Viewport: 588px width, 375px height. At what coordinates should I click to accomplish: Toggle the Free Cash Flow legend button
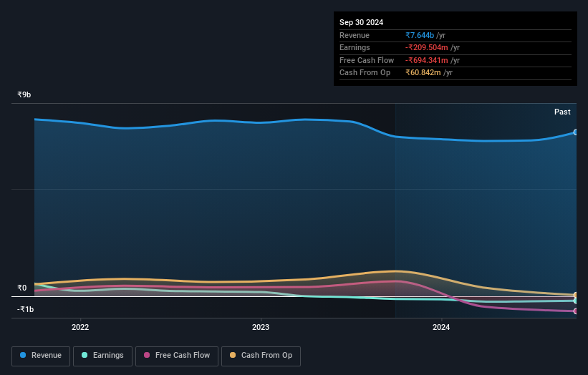click(177, 356)
